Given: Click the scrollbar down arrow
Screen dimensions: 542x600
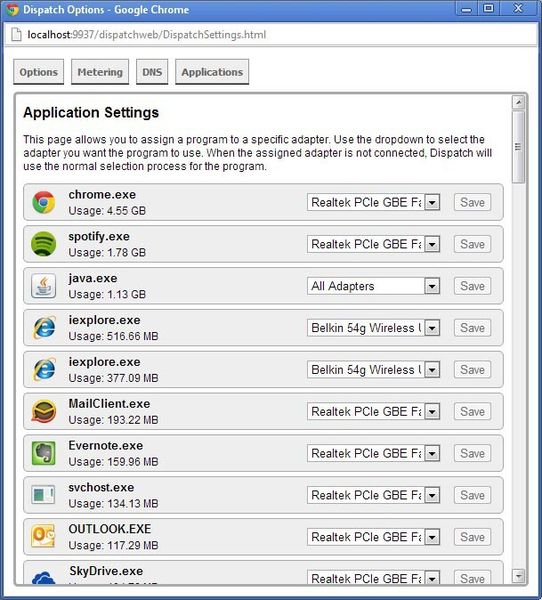Looking at the screenshot, I should (519, 575).
